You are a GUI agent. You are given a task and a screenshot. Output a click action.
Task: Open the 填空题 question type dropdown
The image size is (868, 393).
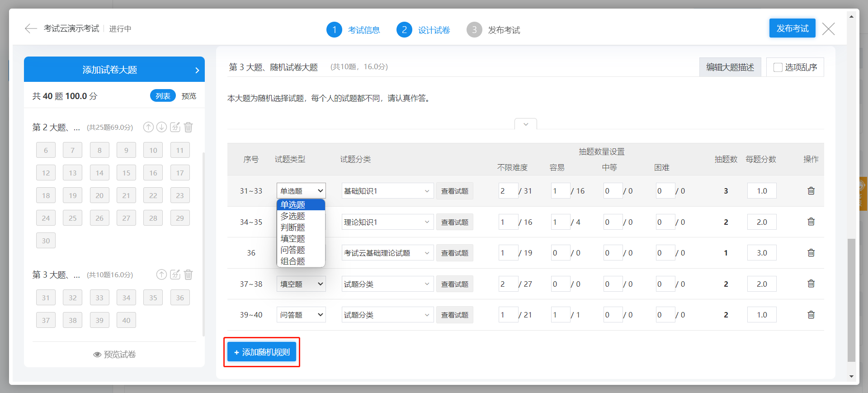tap(301, 284)
